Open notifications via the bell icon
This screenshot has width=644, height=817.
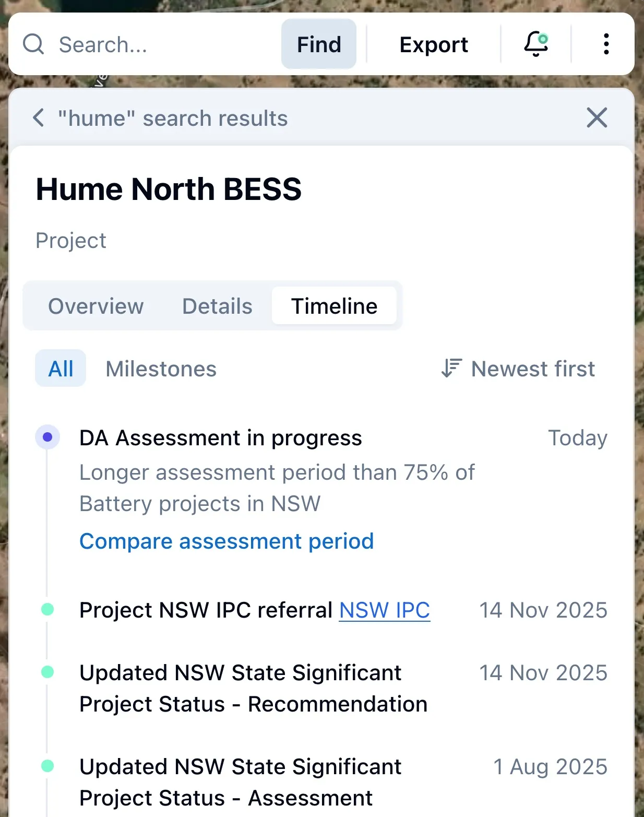click(535, 44)
